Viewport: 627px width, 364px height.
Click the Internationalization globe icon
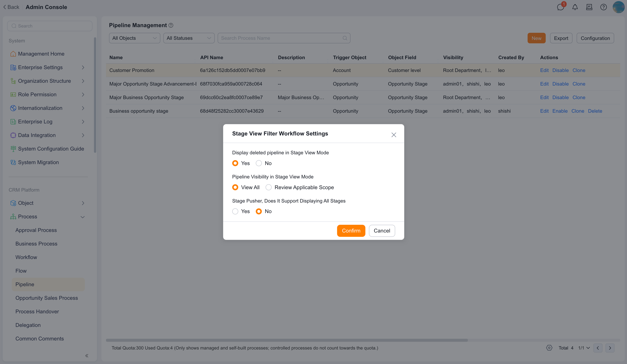coord(13,108)
